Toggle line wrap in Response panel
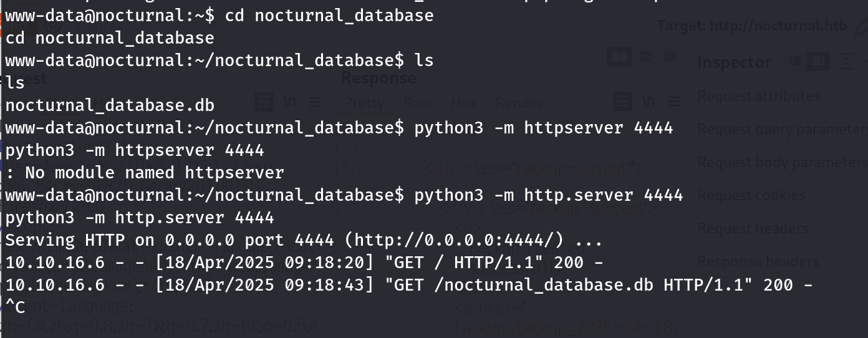Screen dimensions: 868x338 tap(622, 102)
